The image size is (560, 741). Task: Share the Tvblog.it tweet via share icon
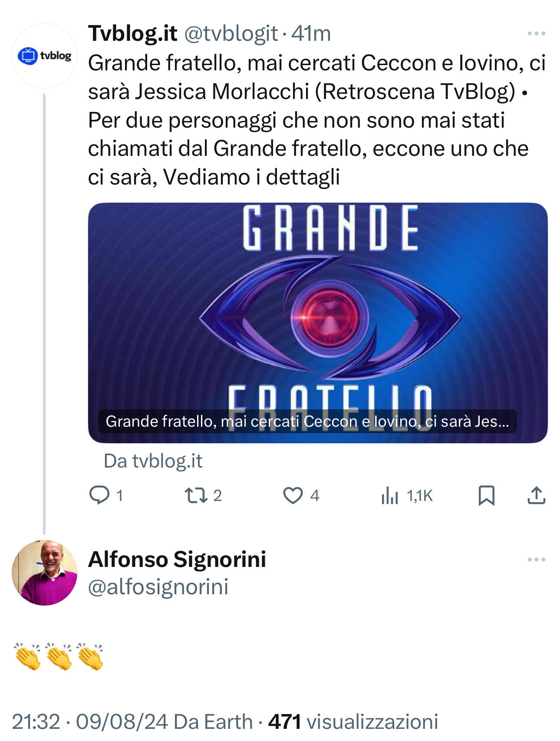click(x=536, y=495)
